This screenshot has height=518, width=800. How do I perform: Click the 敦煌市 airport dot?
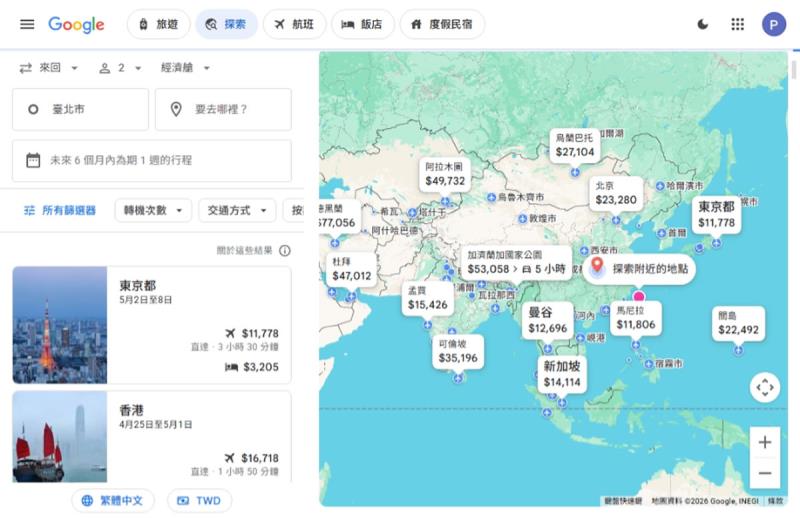click(x=522, y=219)
